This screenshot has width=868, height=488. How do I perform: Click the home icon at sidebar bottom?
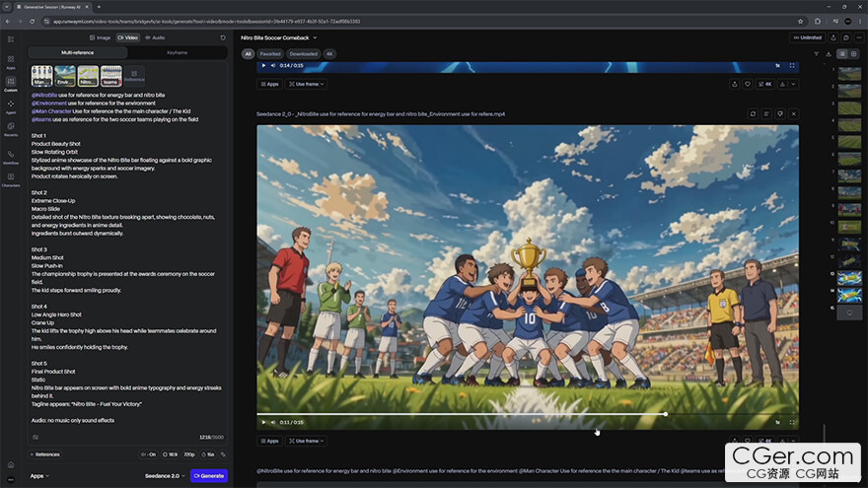(11, 464)
